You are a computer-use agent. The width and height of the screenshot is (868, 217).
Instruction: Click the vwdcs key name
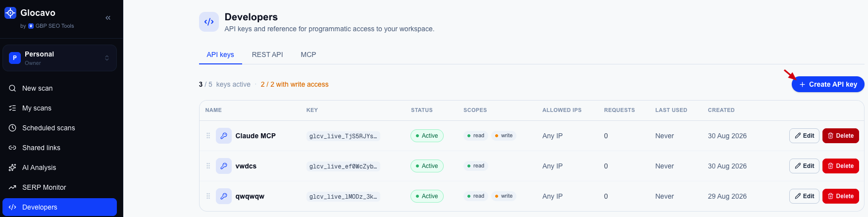[246, 166]
